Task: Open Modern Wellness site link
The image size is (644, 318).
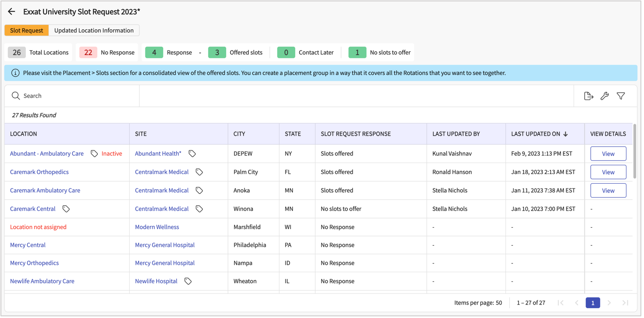Action: (x=157, y=227)
